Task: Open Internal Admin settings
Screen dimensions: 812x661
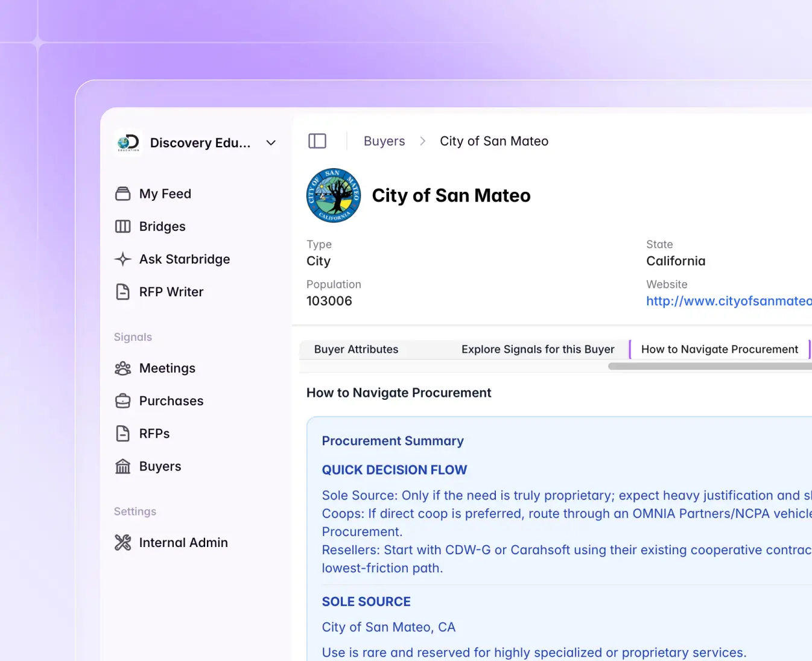Action: pos(183,543)
